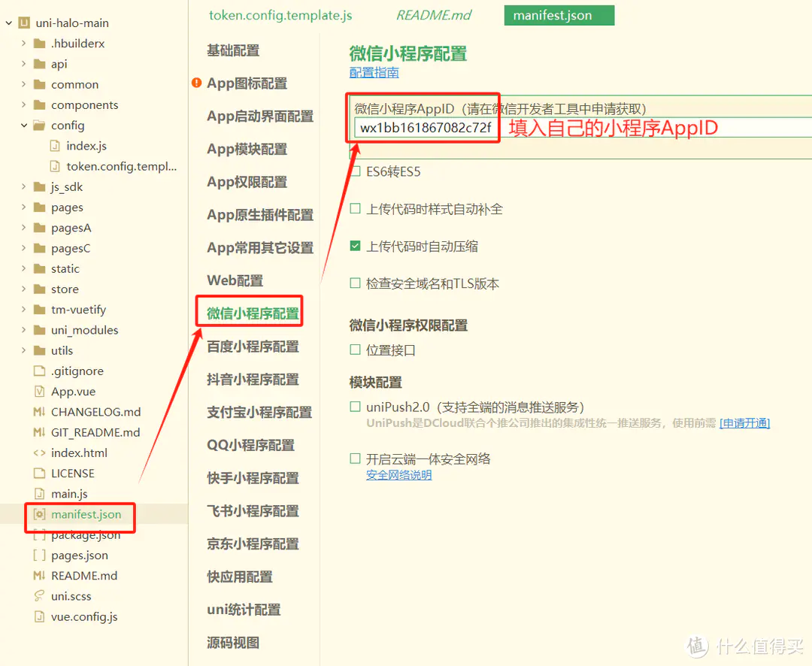Screen dimensions: 812x666
Task: Expand the uni_modules folder
Action: [x=24, y=330]
